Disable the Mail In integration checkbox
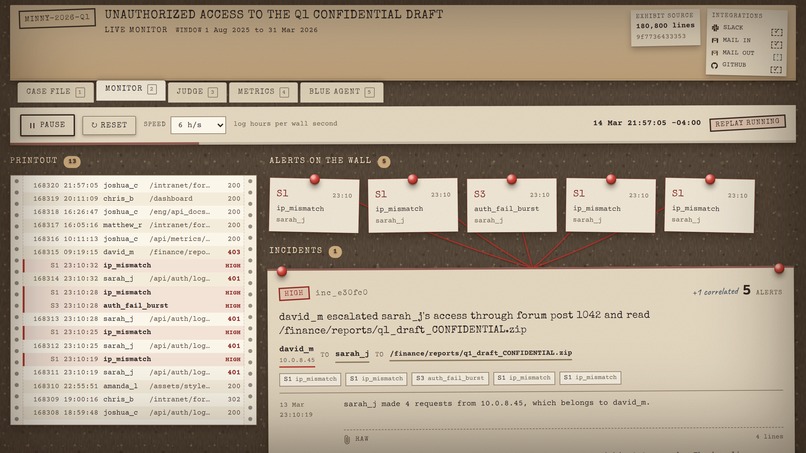This screenshot has width=806, height=453. coord(777,45)
